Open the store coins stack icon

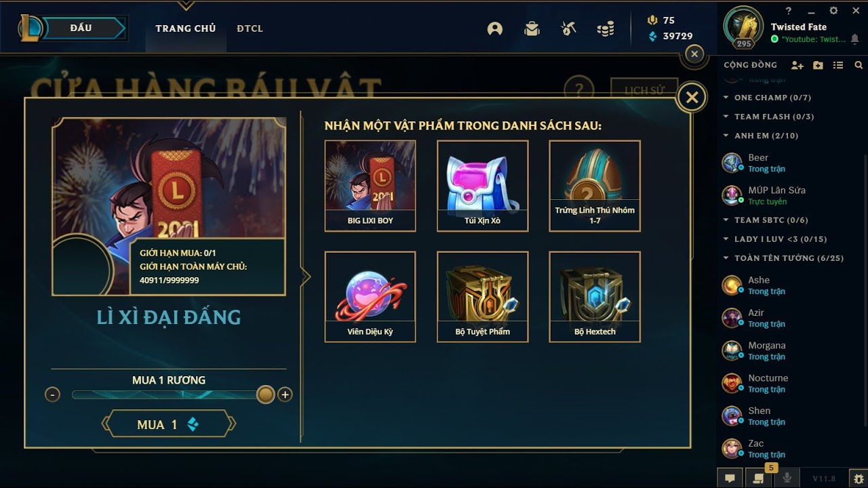click(606, 28)
